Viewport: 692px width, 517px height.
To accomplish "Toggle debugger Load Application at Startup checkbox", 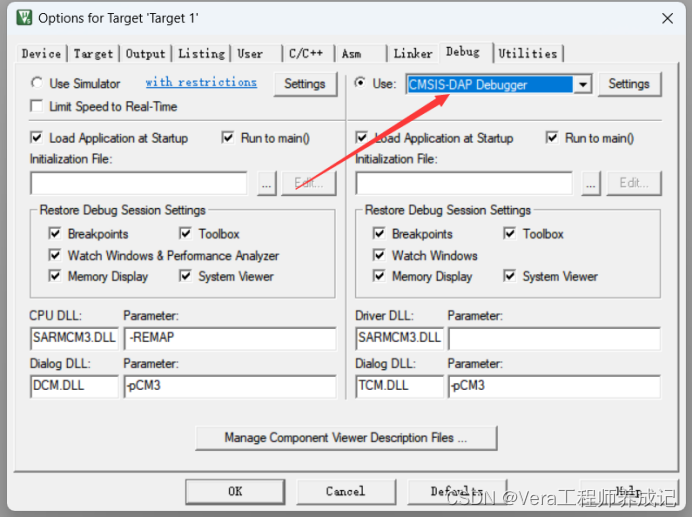I will tap(361, 138).
